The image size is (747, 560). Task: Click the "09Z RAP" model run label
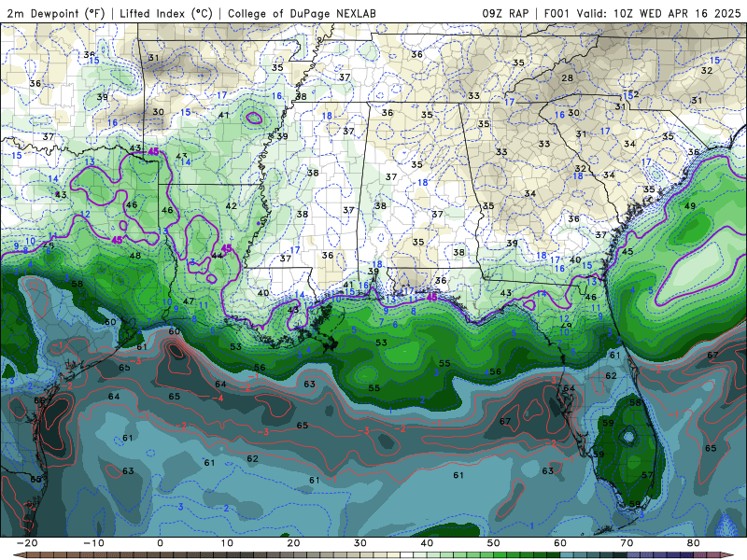(x=505, y=13)
